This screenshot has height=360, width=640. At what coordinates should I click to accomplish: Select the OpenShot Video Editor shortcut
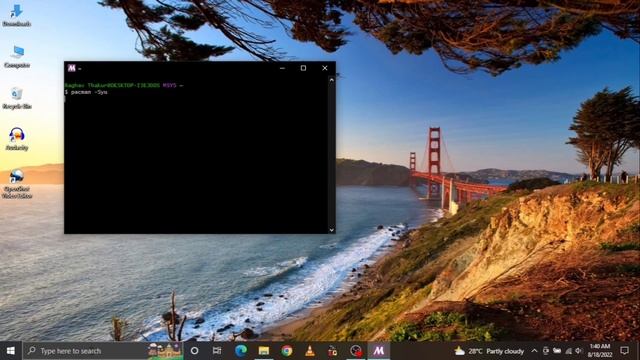tap(17, 184)
